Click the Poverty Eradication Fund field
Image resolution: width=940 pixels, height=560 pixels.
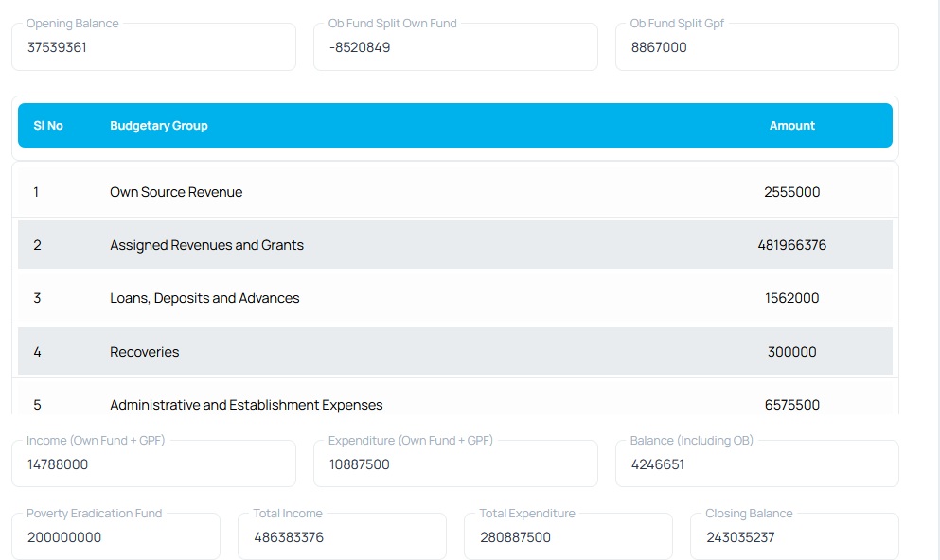115,536
